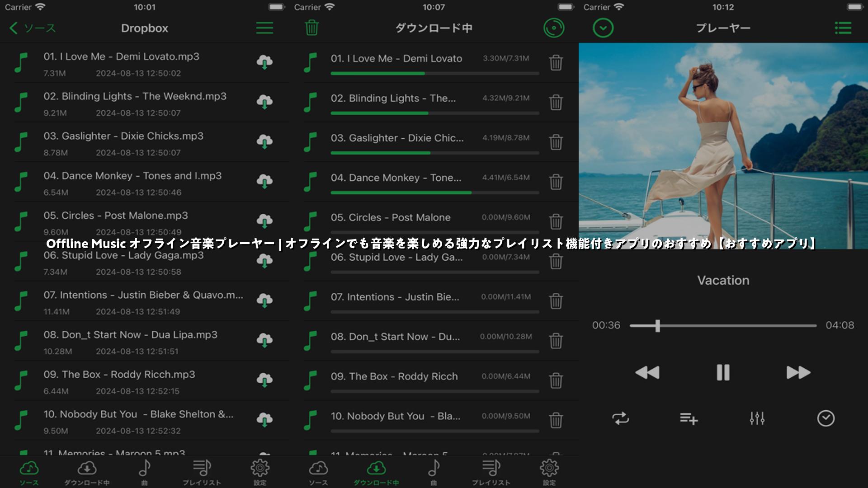Select the active ダウンロード中 tab in download screen
The height and width of the screenshot is (488, 868).
click(x=376, y=473)
